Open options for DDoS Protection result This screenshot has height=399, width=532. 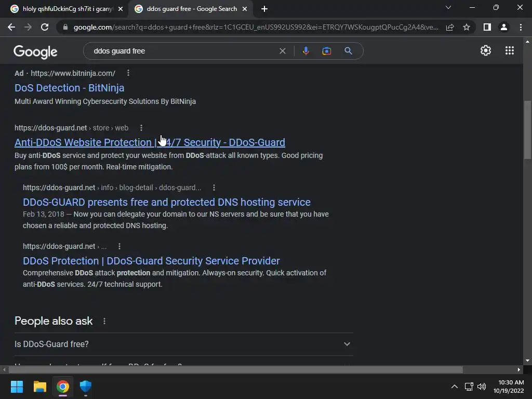coord(119,246)
